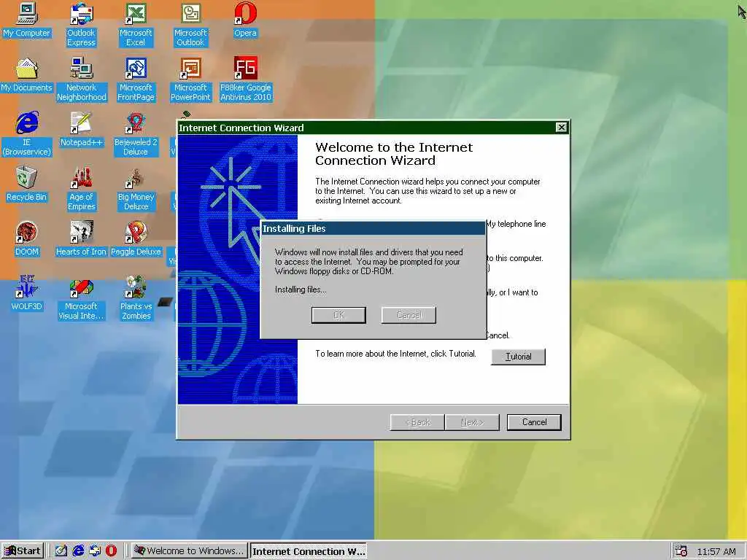Close the Internet Connection Wizard window
The width and height of the screenshot is (747, 560).
561,127
